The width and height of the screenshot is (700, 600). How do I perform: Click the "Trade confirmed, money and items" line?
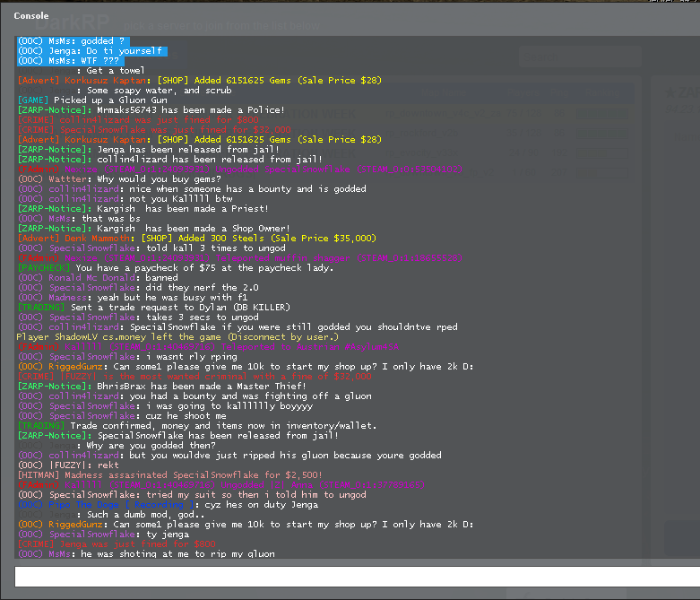[x=197, y=425]
